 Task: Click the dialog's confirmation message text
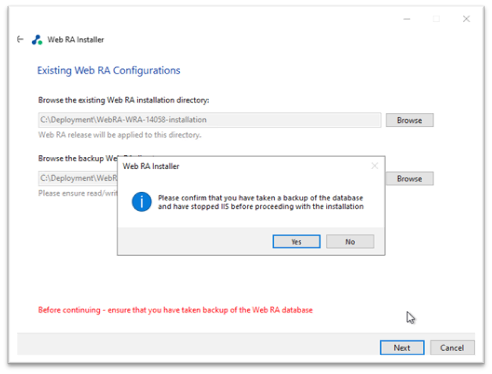tap(261, 202)
